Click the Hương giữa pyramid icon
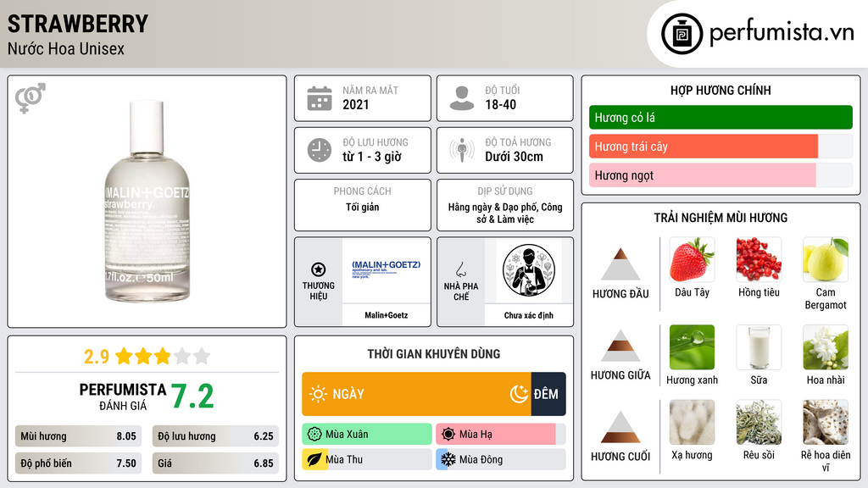868x488 pixels. point(620,346)
